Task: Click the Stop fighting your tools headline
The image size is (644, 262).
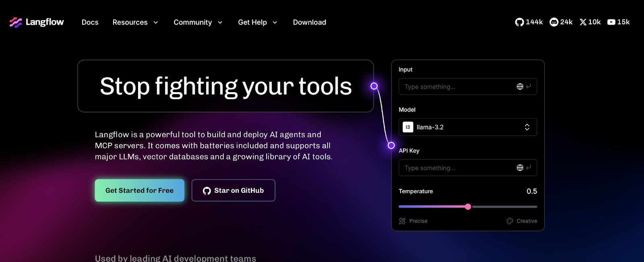Action: pyautogui.click(x=226, y=86)
